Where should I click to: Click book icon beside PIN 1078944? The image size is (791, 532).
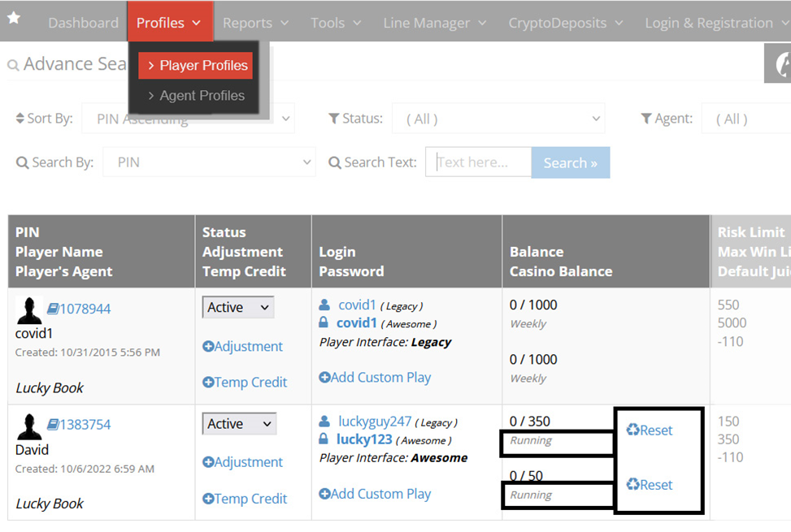coord(53,309)
